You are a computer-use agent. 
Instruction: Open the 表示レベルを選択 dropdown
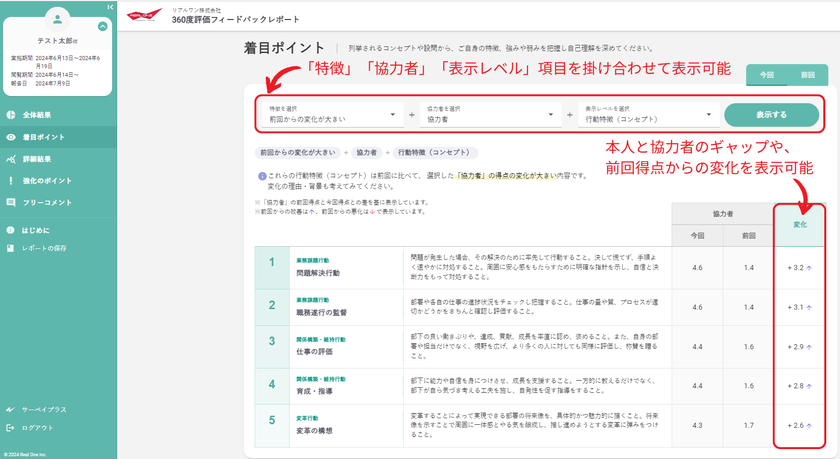(x=647, y=114)
